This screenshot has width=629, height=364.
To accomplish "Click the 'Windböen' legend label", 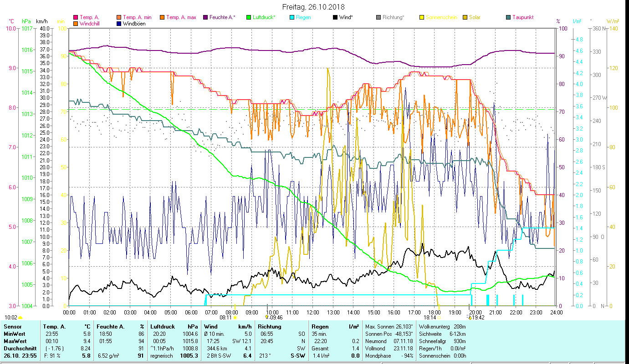I will point(134,23).
